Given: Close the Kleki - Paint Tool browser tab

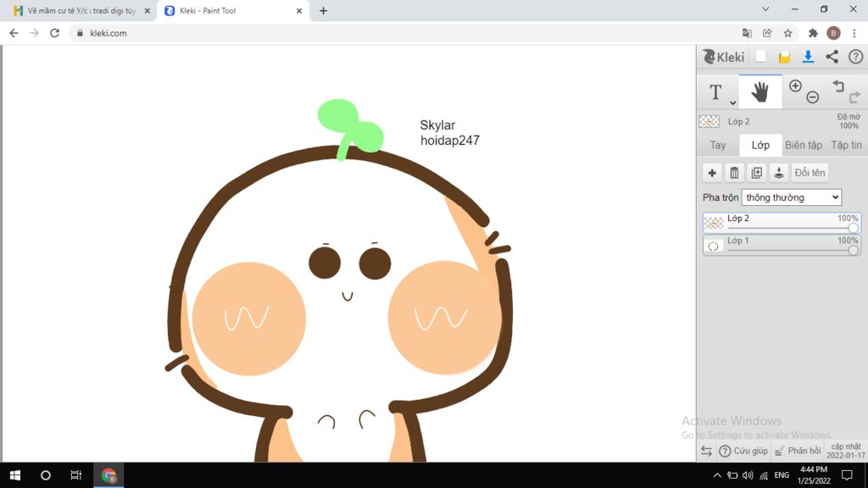Looking at the screenshot, I should (x=299, y=10).
